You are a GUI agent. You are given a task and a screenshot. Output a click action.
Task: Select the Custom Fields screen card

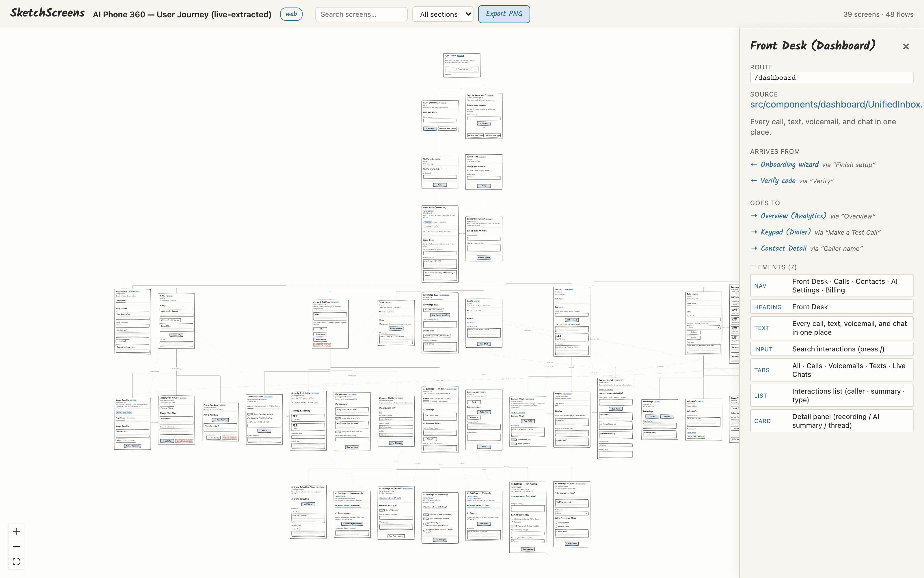pos(528,422)
